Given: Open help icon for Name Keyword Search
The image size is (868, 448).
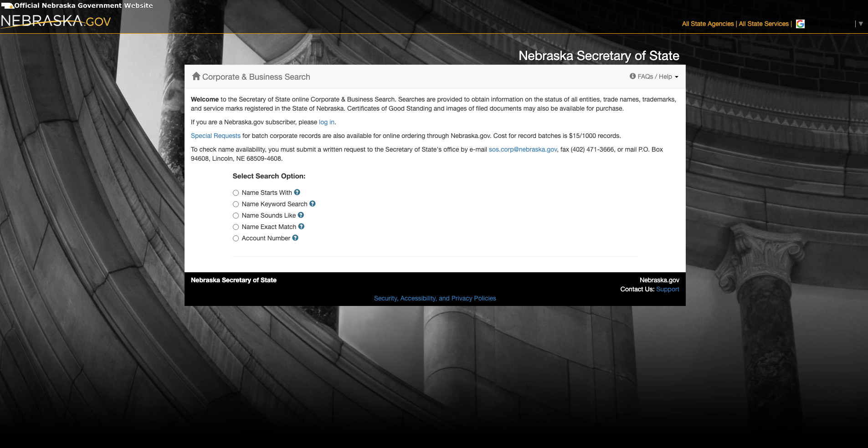Looking at the screenshot, I should pyautogui.click(x=313, y=204).
